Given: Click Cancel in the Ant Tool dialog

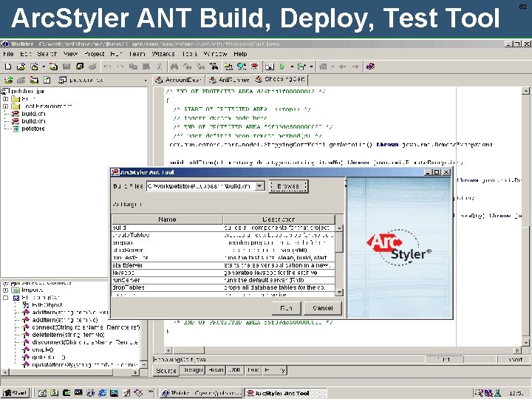Looking at the screenshot, I should pyautogui.click(x=323, y=308).
